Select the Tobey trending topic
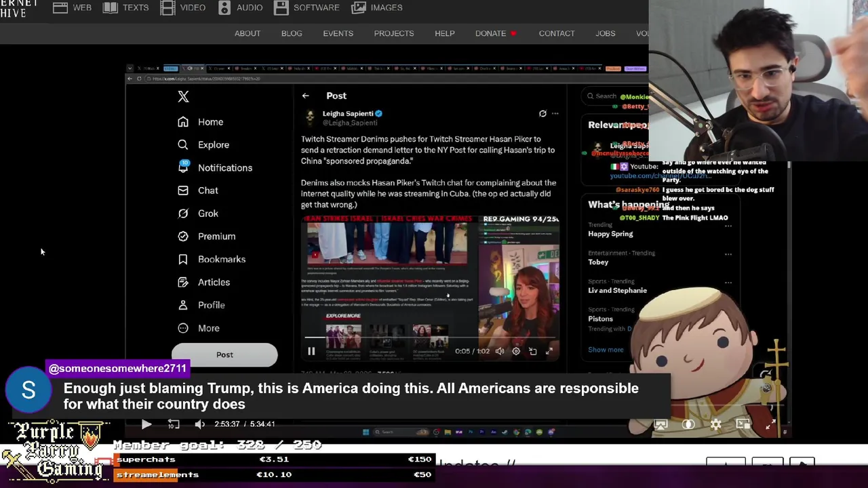The image size is (868, 488). [x=598, y=262]
